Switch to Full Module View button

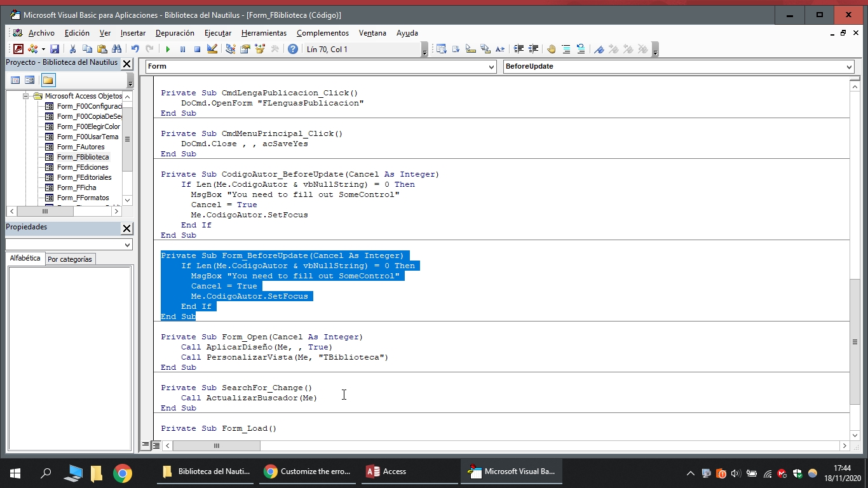point(156,445)
